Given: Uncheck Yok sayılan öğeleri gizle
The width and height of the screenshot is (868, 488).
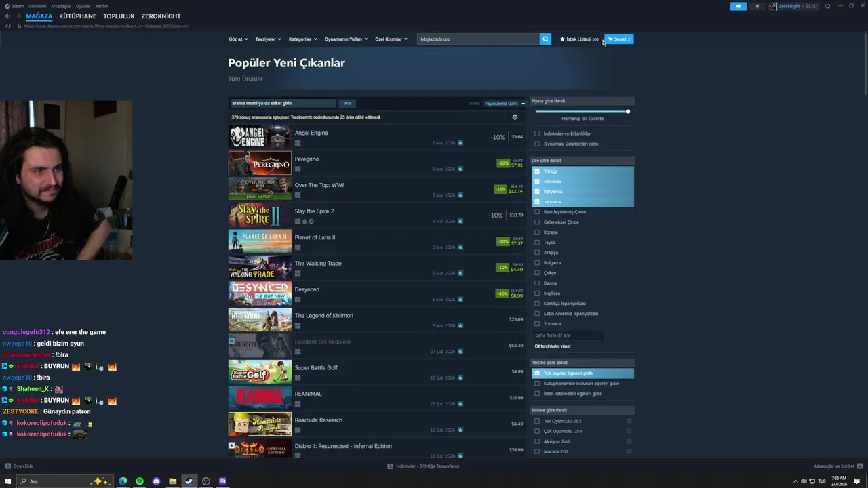Looking at the screenshot, I should (537, 373).
